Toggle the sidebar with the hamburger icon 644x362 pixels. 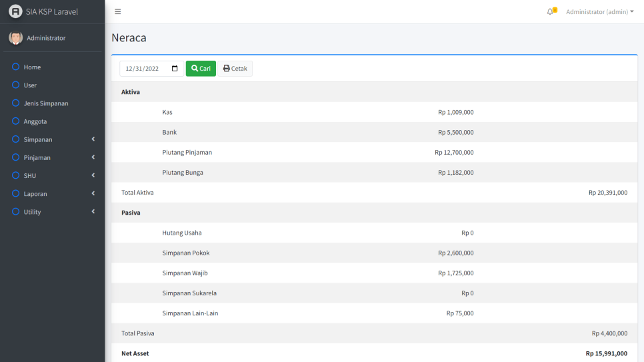[x=118, y=11]
